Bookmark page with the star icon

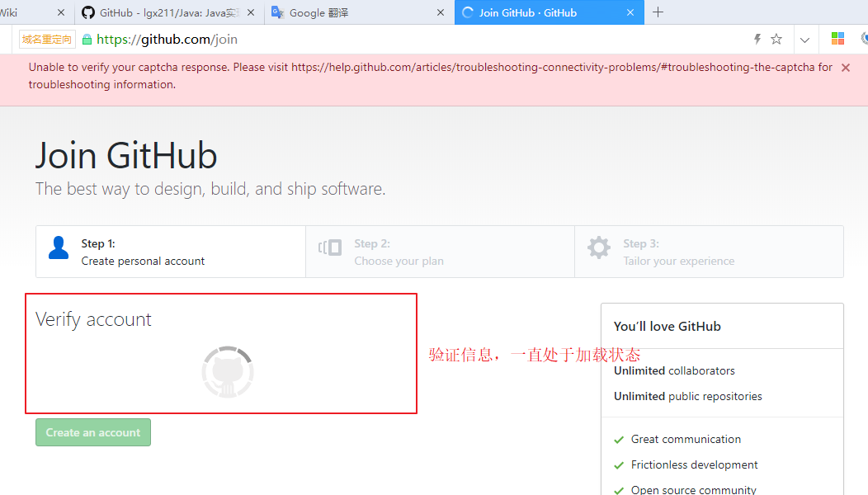click(x=776, y=39)
